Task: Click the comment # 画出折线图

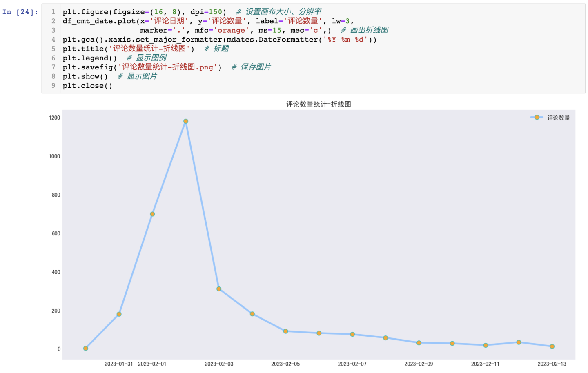Action: coord(365,30)
